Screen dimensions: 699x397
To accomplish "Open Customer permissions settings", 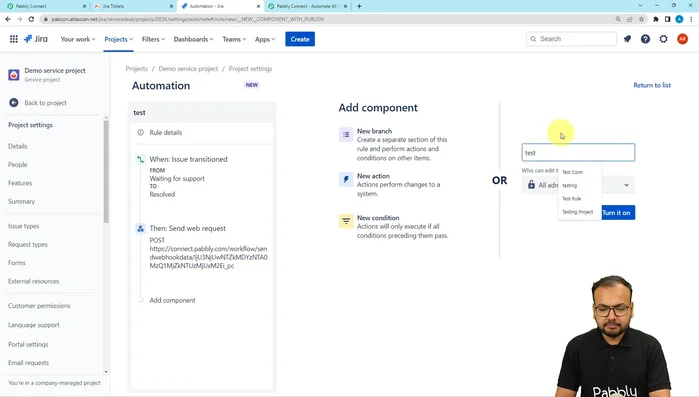I will (x=39, y=306).
